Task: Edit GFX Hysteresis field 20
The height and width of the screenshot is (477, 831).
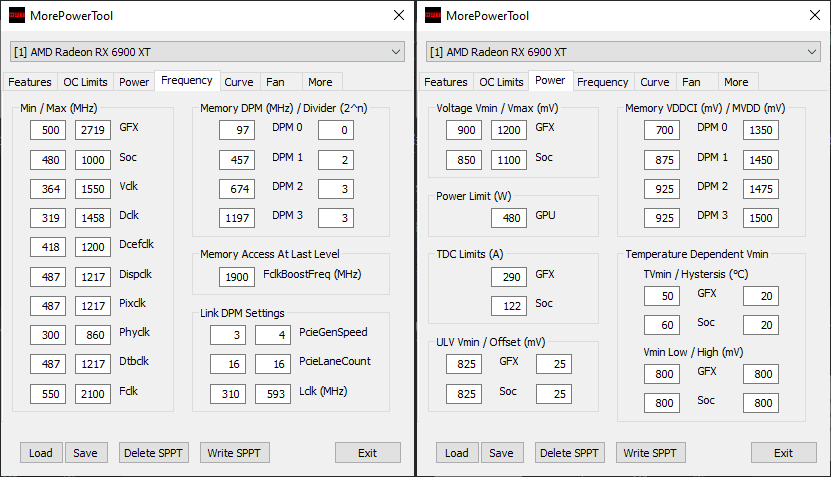Action: tap(761, 296)
